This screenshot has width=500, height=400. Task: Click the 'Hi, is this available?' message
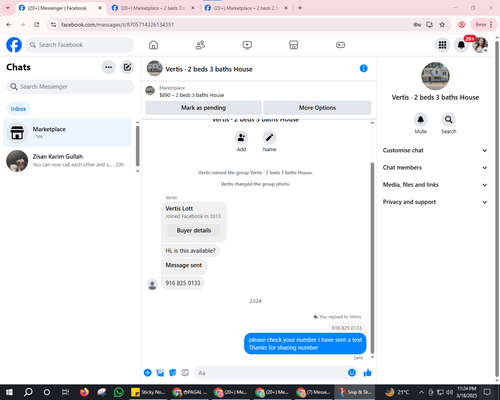coord(190,251)
